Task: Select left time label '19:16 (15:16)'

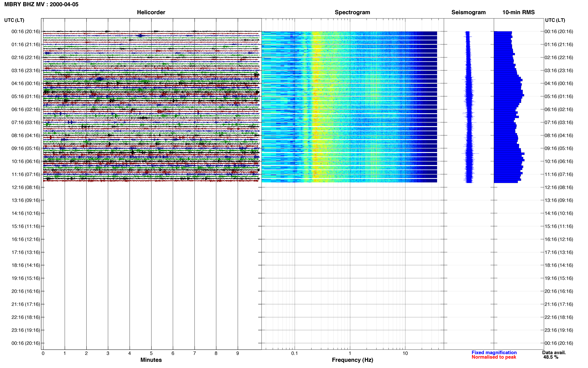Action: click(26, 278)
